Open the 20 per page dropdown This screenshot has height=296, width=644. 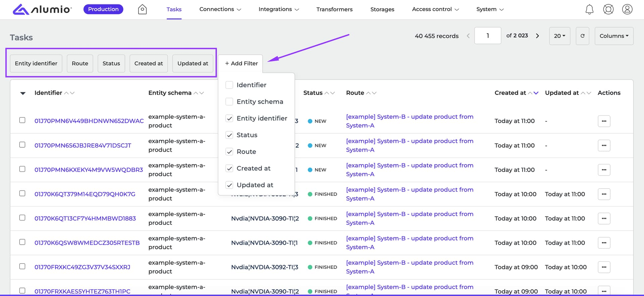[x=559, y=36]
